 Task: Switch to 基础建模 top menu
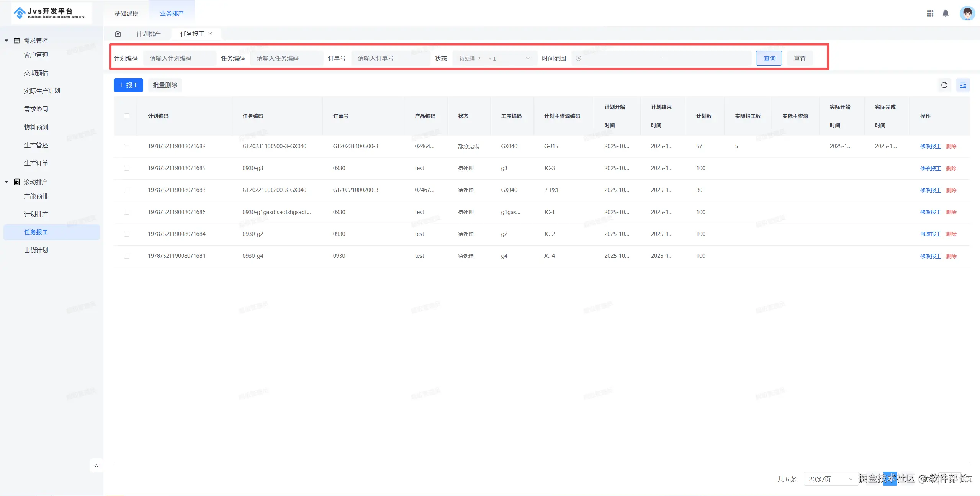coord(126,13)
